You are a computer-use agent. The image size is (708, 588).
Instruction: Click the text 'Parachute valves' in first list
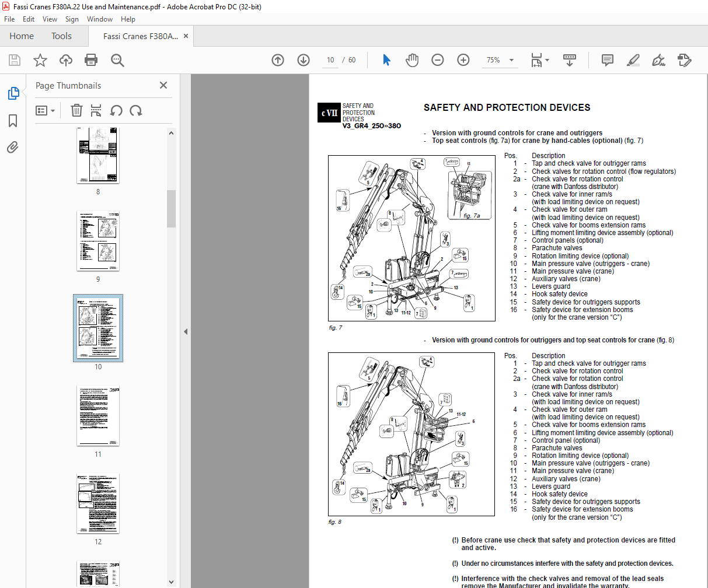point(557,248)
